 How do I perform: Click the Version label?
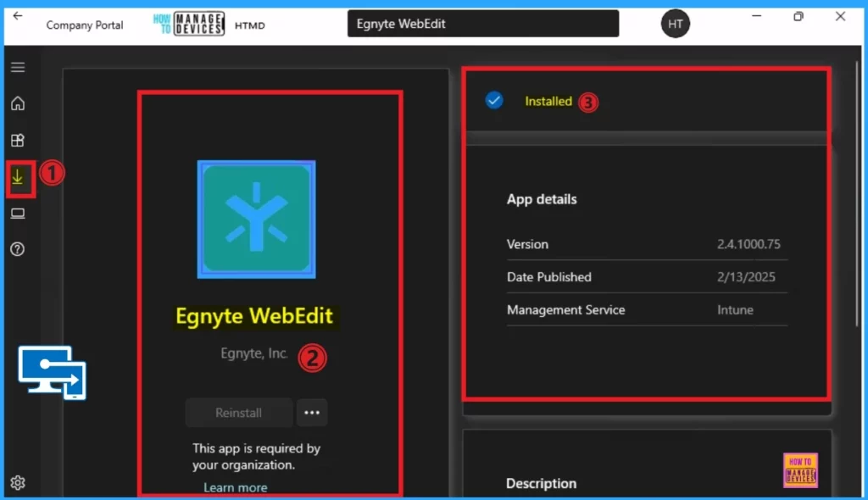[x=527, y=244]
